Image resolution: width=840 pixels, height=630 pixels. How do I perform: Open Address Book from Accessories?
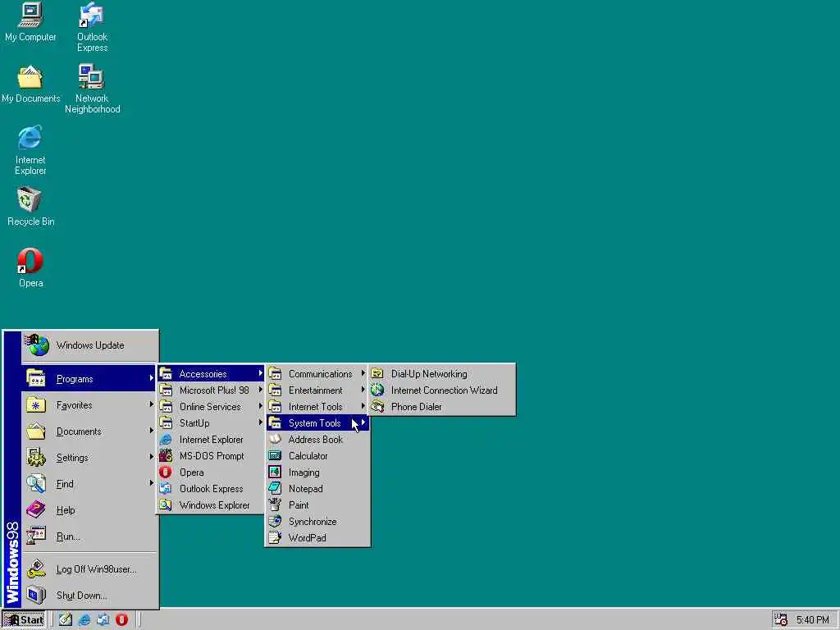click(317, 440)
